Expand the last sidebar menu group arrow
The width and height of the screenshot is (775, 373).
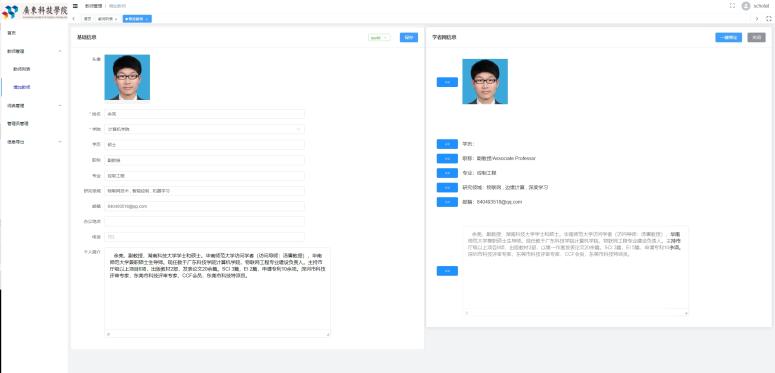[x=60, y=142]
